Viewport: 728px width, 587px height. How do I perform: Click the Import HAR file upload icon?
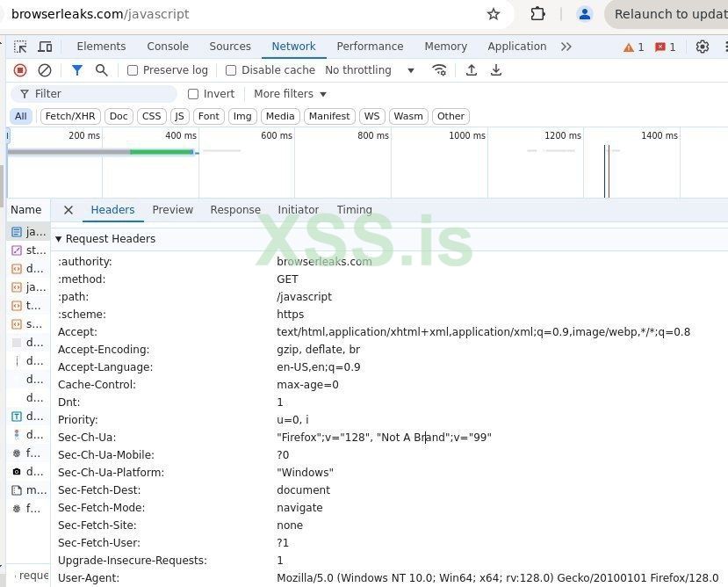point(472,70)
